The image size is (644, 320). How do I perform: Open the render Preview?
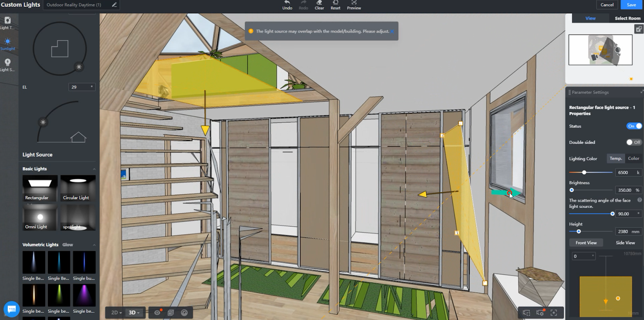(x=354, y=5)
